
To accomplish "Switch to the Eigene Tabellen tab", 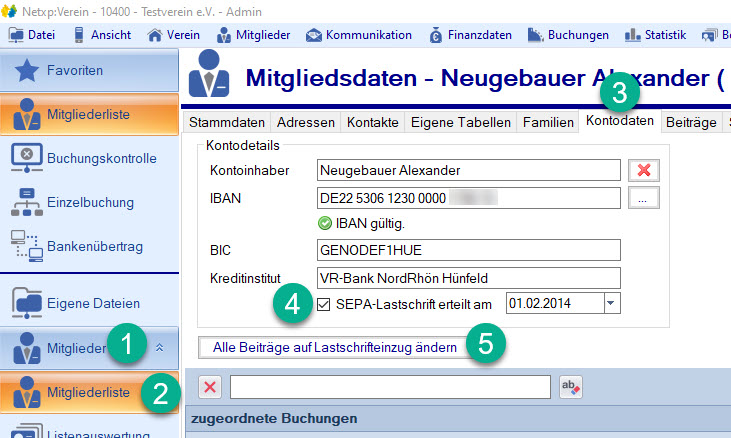I will [x=461, y=122].
